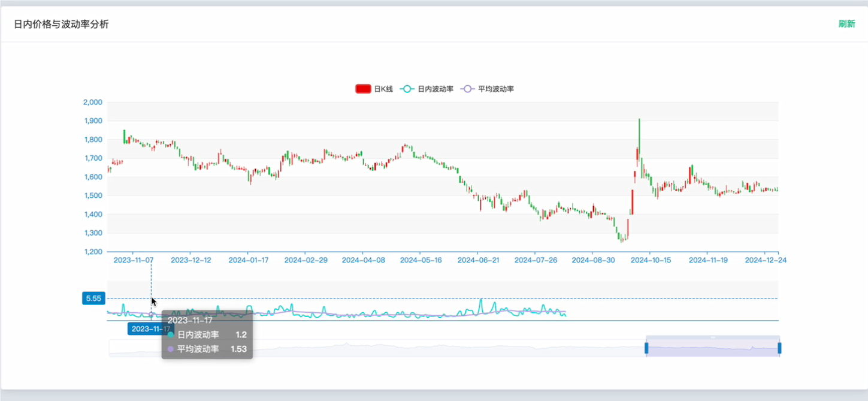Click the data zoom overview track
The height and width of the screenshot is (401, 868).
443,348
